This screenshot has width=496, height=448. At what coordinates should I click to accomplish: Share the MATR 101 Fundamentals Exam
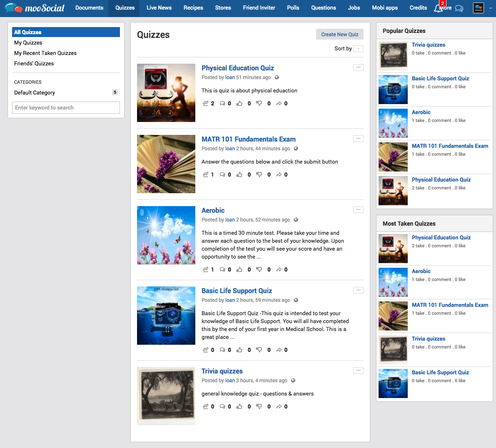click(279, 174)
